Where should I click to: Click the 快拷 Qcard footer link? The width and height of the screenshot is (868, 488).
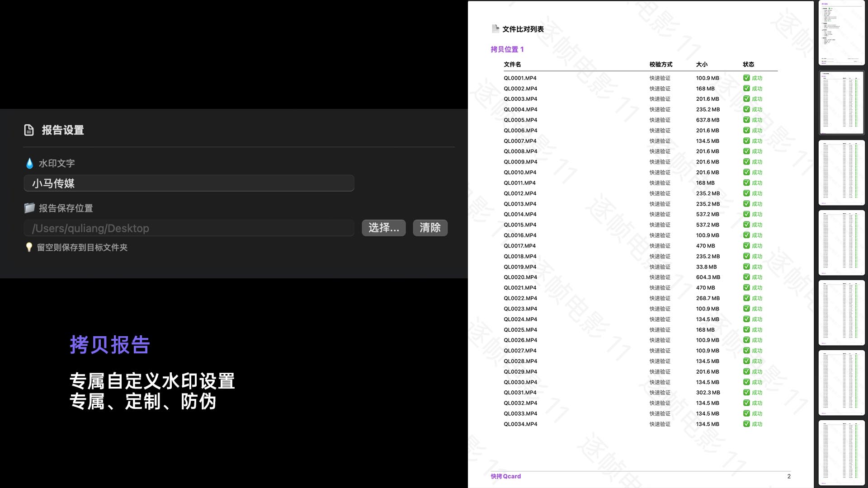tap(506, 476)
